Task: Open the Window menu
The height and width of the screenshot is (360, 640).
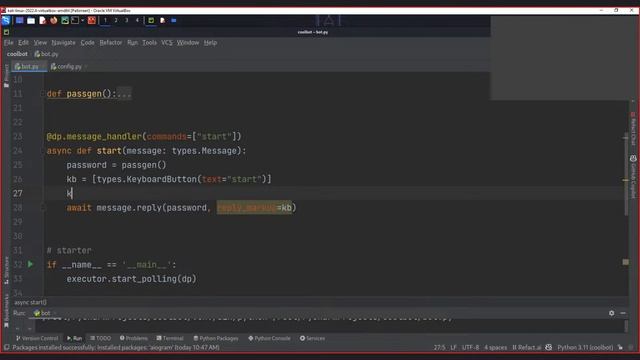Action: (188, 42)
